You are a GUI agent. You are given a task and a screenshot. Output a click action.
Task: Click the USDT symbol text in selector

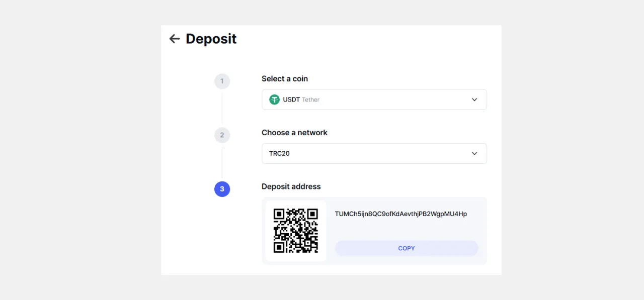[291, 99]
